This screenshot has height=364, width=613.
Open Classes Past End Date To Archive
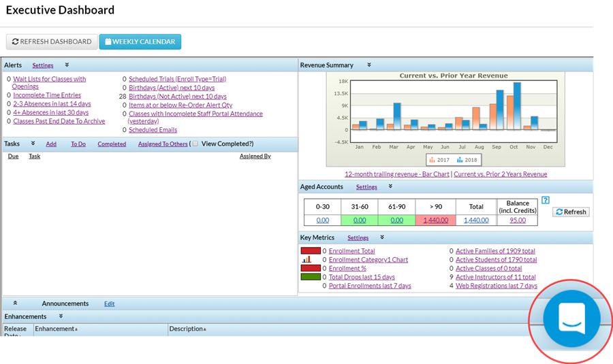point(59,121)
